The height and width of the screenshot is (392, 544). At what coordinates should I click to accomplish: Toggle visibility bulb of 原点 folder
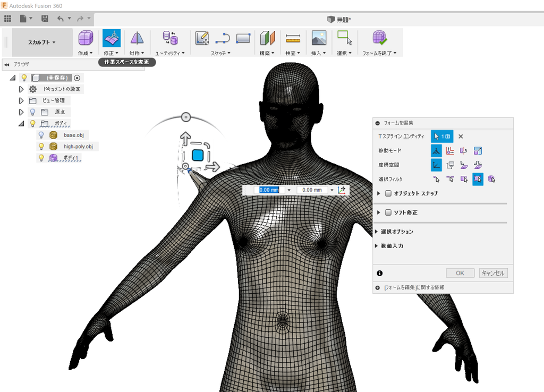tap(32, 112)
